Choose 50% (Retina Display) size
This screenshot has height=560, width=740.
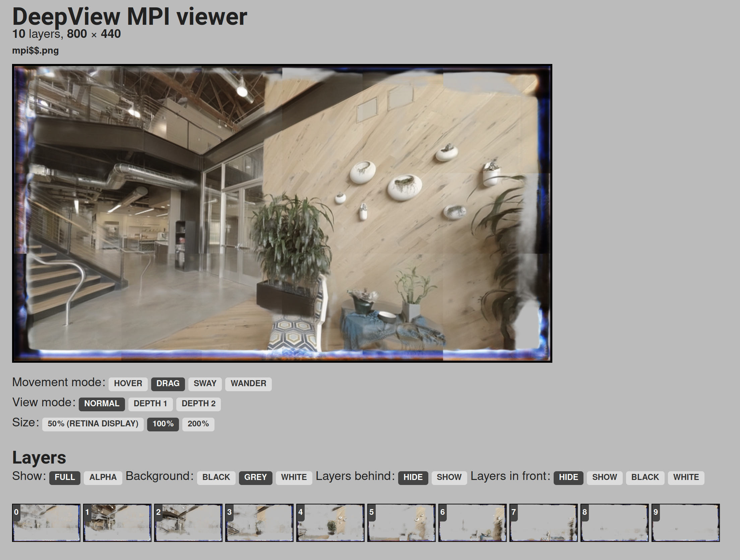tap(93, 424)
